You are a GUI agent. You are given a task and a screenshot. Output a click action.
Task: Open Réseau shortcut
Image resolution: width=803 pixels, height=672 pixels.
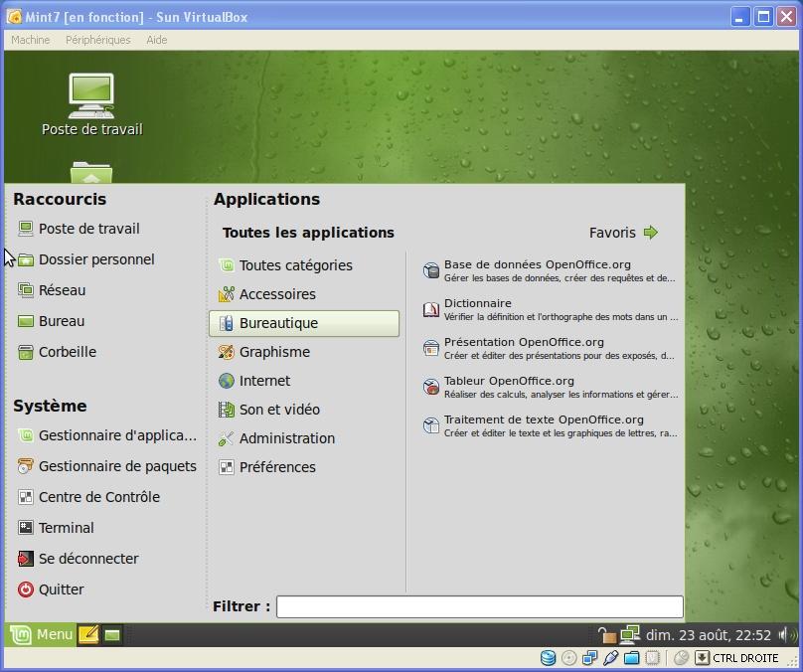(52, 290)
